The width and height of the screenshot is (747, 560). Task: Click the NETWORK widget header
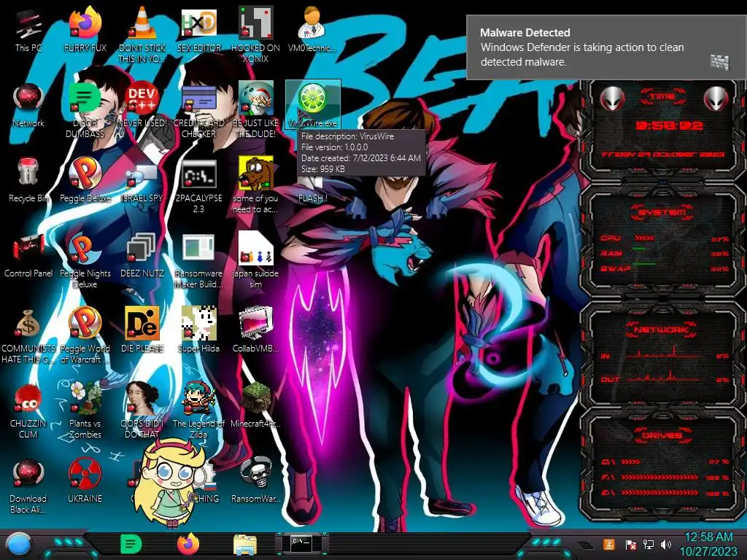tap(661, 329)
